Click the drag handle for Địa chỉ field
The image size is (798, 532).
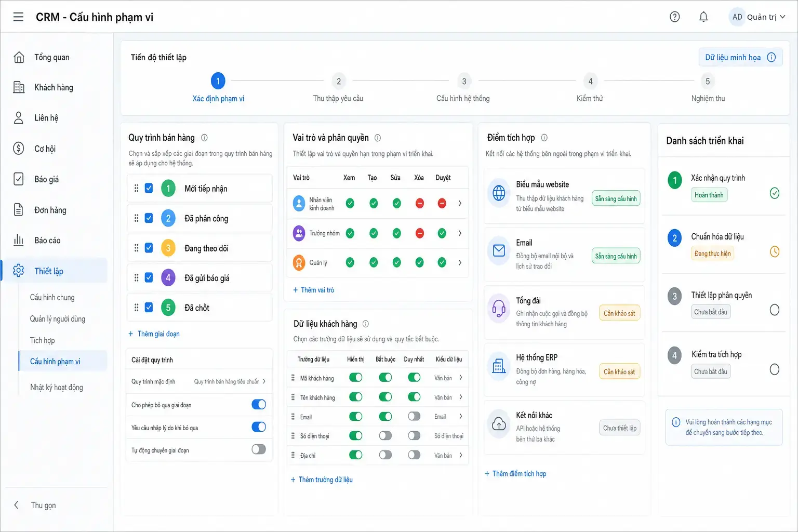click(x=293, y=455)
